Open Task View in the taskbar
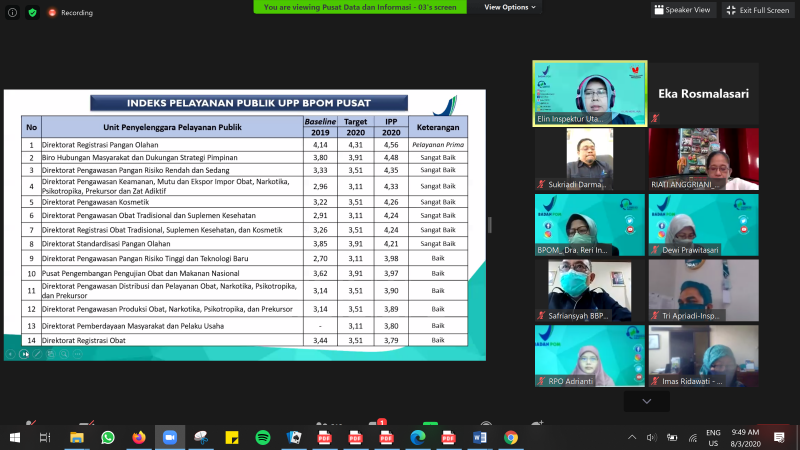Screen dimensions: 800x450 point(45,438)
